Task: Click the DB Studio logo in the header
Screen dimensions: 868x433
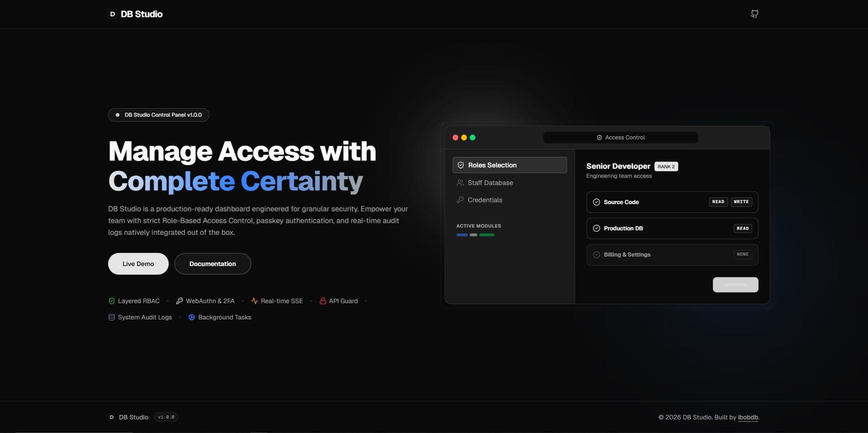Action: pyautogui.click(x=134, y=14)
